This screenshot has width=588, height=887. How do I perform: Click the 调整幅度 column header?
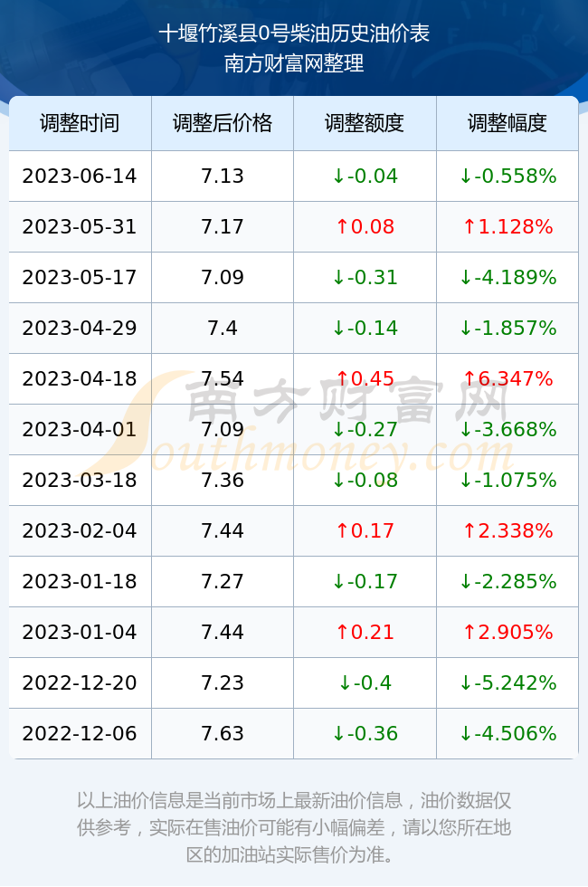[x=507, y=123]
